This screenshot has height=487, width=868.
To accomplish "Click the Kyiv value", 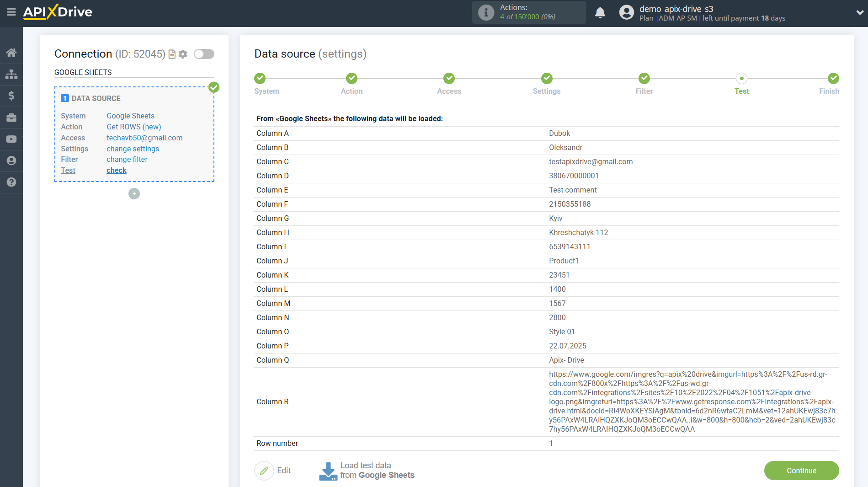I will tap(556, 218).
